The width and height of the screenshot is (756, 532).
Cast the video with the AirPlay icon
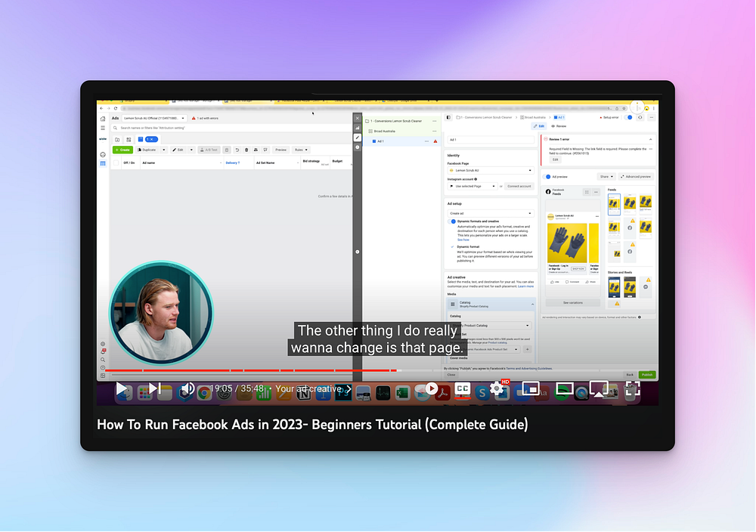pos(598,389)
